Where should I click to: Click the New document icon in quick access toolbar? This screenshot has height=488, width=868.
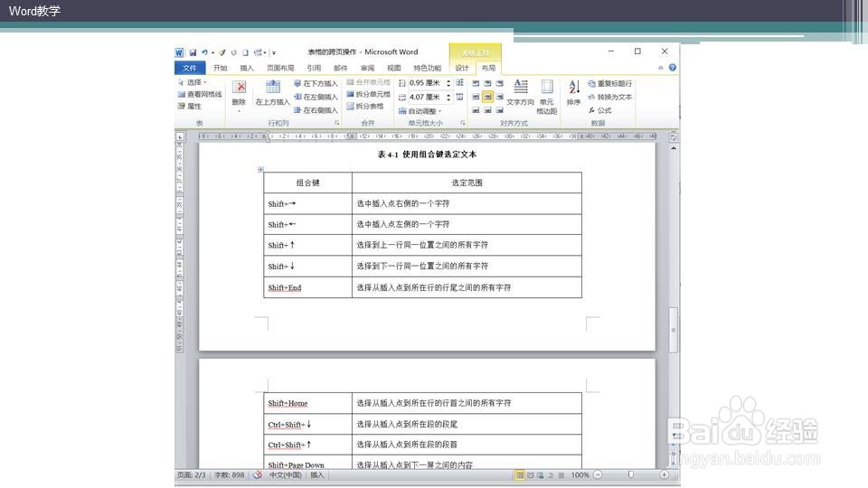[245, 52]
